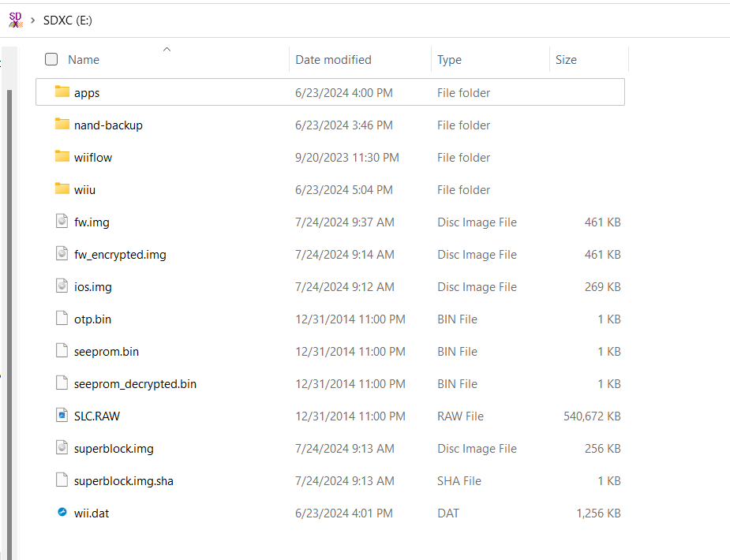
Task: Select the nand-backup folder icon
Action: pos(62,124)
